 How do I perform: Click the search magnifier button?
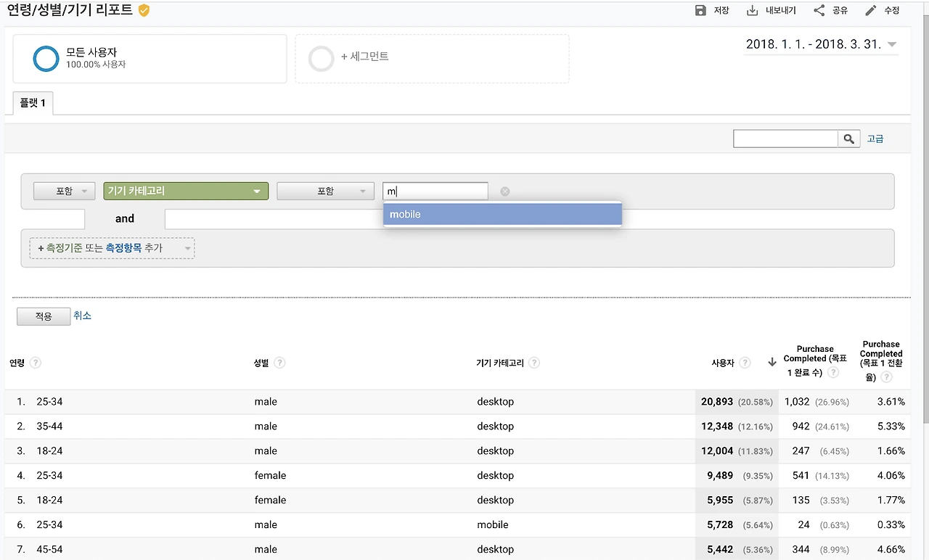point(848,139)
